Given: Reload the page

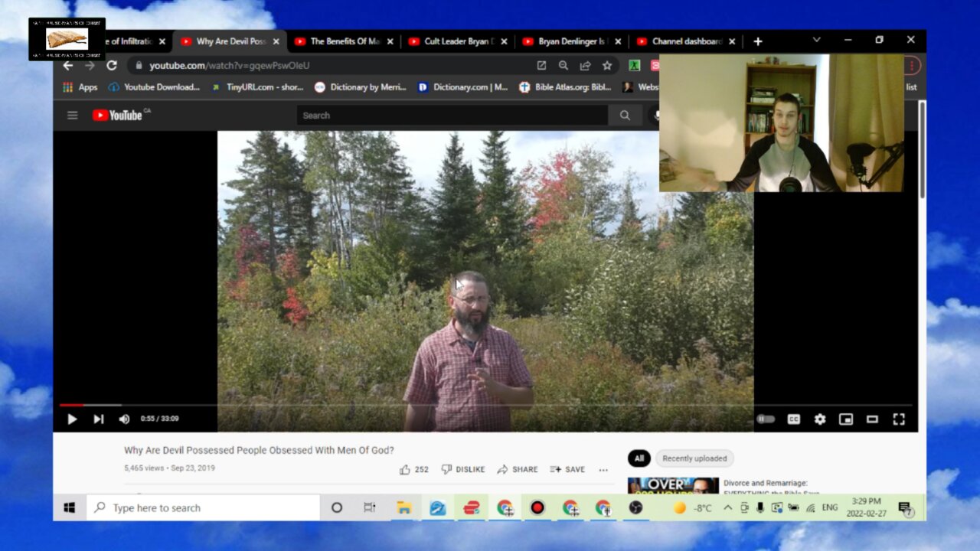Looking at the screenshot, I should [x=112, y=66].
